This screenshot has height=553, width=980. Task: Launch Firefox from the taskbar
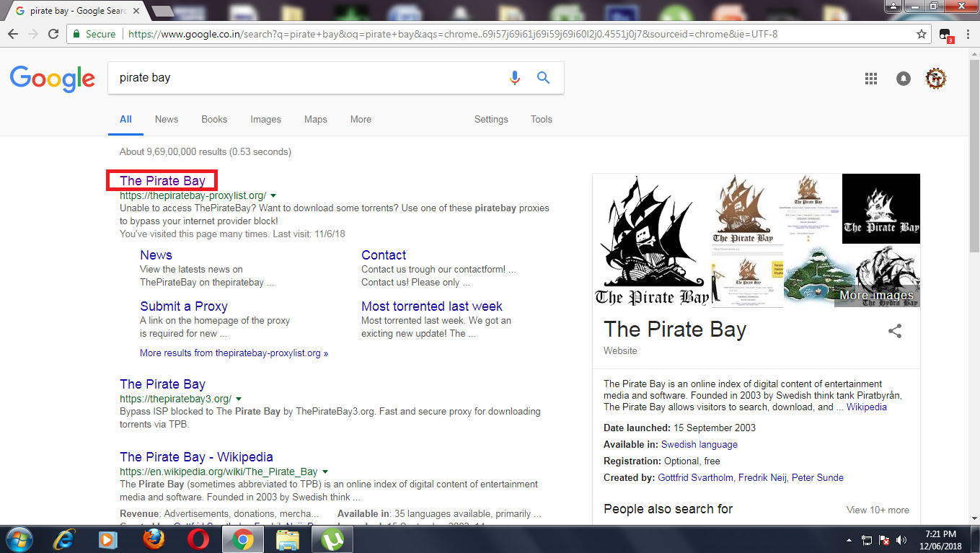pos(153,539)
